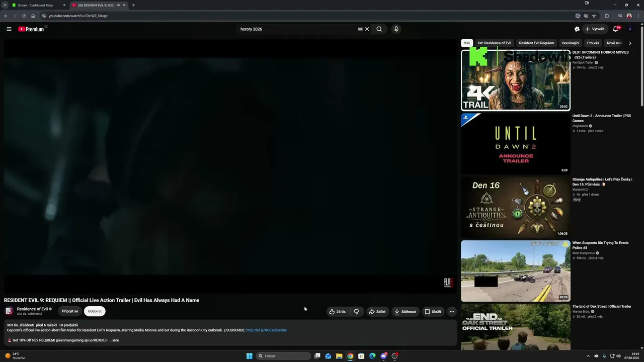The height and width of the screenshot is (362, 644).
Task: Bookmark this page with the star
Action: pos(594,16)
